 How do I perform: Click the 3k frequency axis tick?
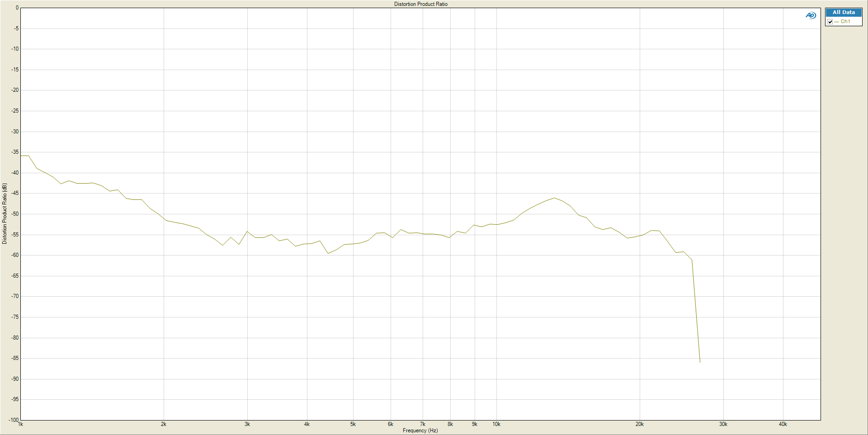(247, 424)
